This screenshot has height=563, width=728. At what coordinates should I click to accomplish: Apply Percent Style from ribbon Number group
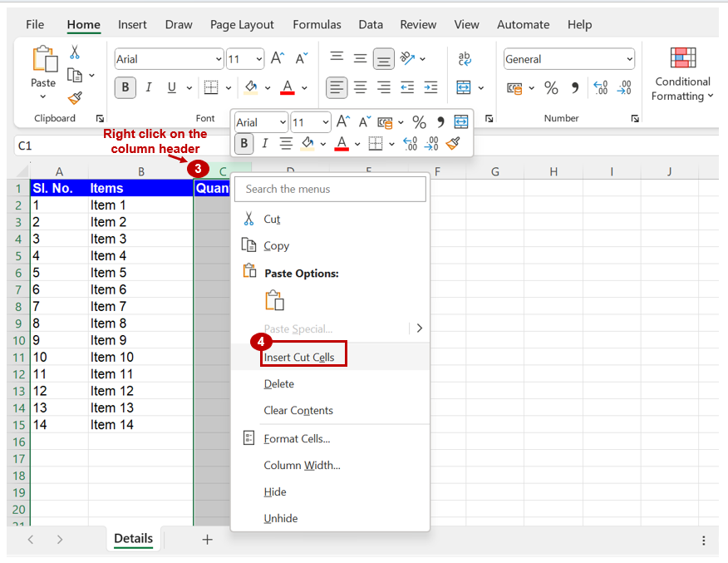551,88
